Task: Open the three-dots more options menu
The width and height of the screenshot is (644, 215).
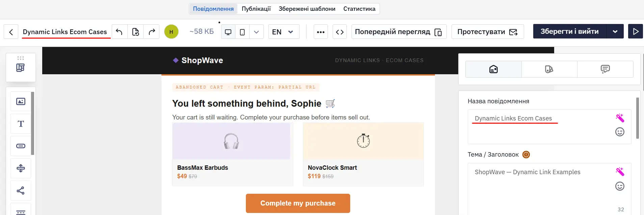Action: pyautogui.click(x=321, y=32)
